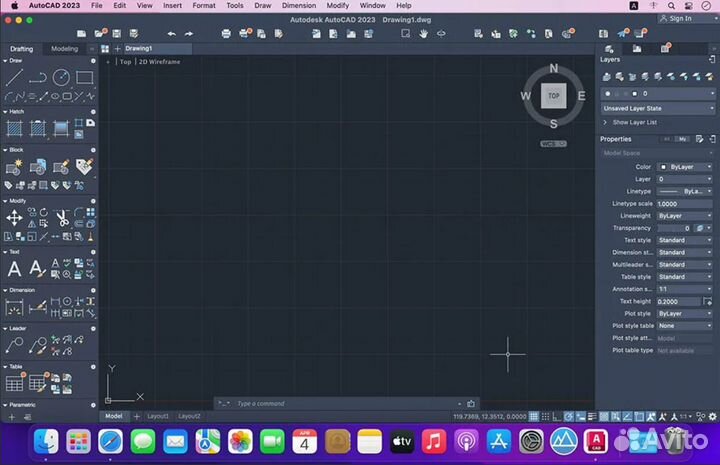Open Safari from the Dock
Image resolution: width=720 pixels, height=465 pixels.
point(110,441)
